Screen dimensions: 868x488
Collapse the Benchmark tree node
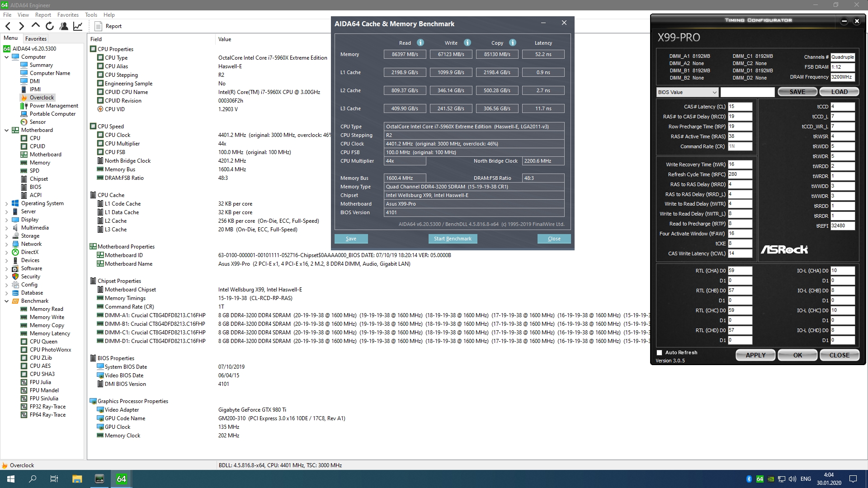pos(6,301)
